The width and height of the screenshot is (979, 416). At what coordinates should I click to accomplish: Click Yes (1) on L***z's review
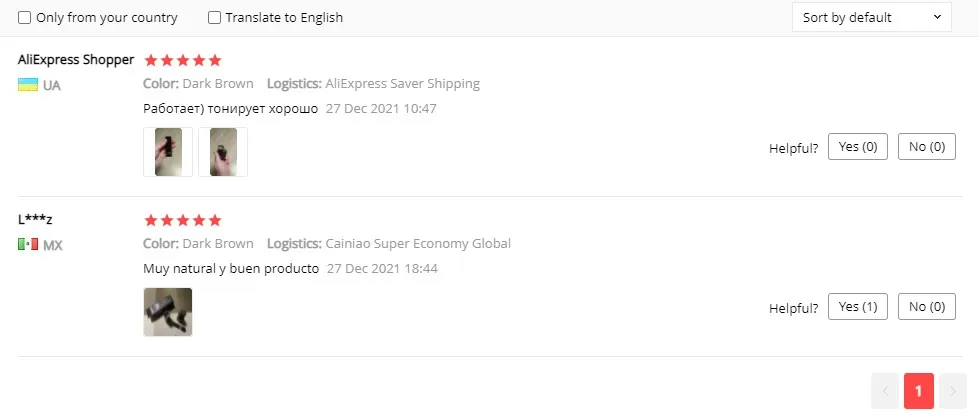click(x=857, y=307)
